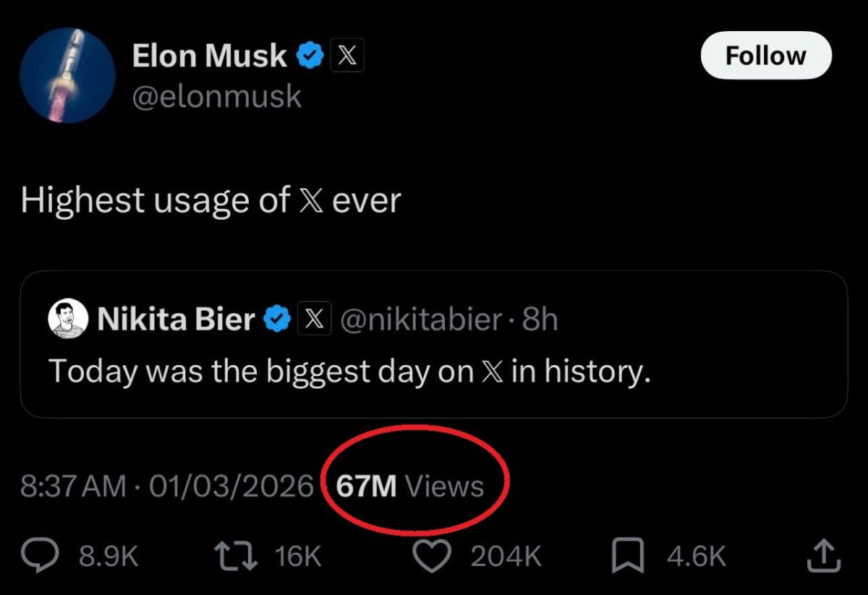The image size is (868, 595).
Task: Click the Nikita Bier display name
Action: (176, 319)
